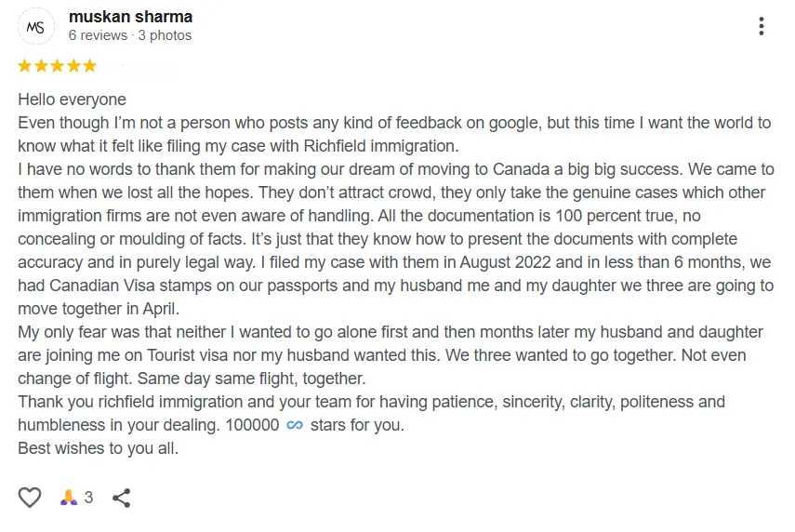Click the third yellow rating star
Image resolution: width=795 pixels, height=532 pixels.
tap(58, 65)
